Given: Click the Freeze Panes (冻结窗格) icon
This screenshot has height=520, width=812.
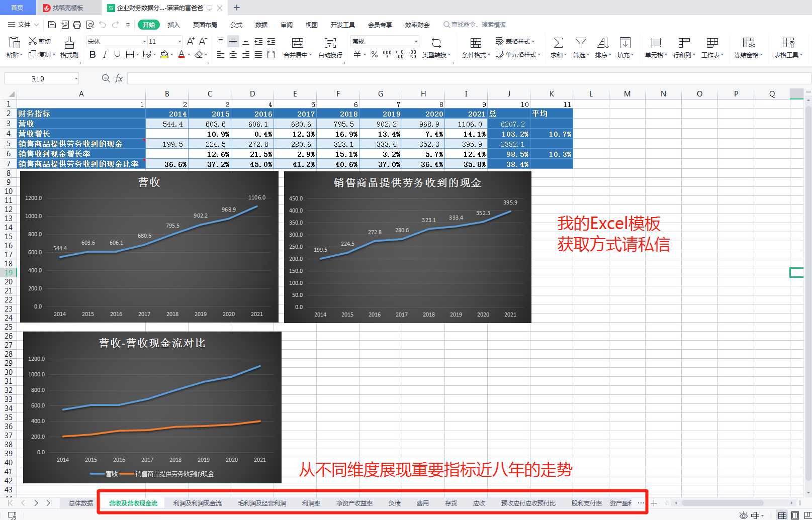Looking at the screenshot, I should [x=749, y=43].
